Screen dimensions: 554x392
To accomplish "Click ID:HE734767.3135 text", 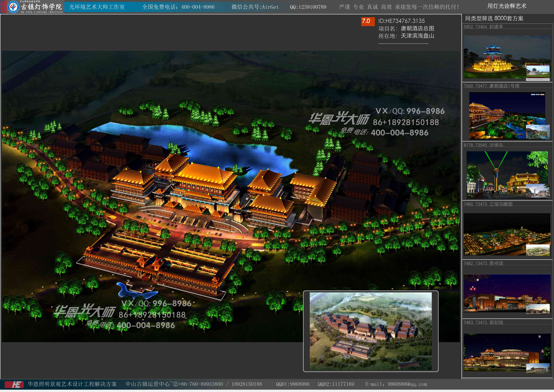I will (x=401, y=21).
